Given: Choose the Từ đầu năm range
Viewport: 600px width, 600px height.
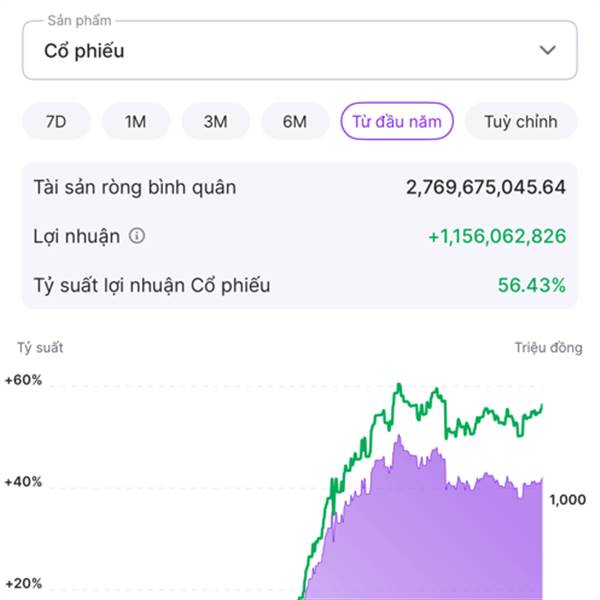Looking at the screenshot, I should (397, 122).
